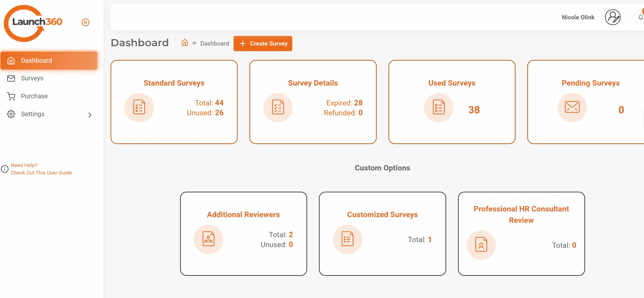Click the Customized Surveys 'Total: 1' value
644x298 pixels.
coord(420,240)
